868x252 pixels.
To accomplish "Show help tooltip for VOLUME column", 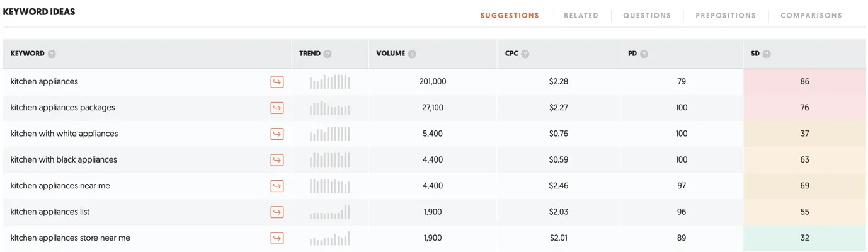I will 412,54.
